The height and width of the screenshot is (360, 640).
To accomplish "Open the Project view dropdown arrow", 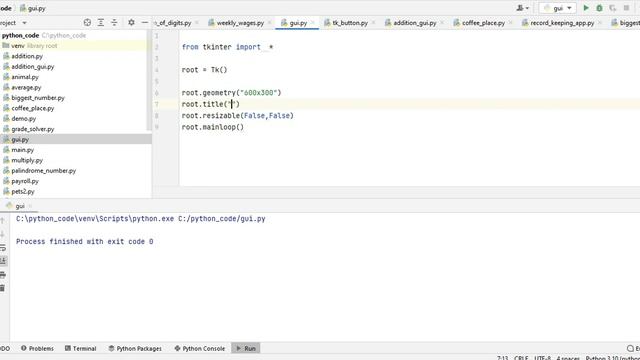I will tap(24, 23).
